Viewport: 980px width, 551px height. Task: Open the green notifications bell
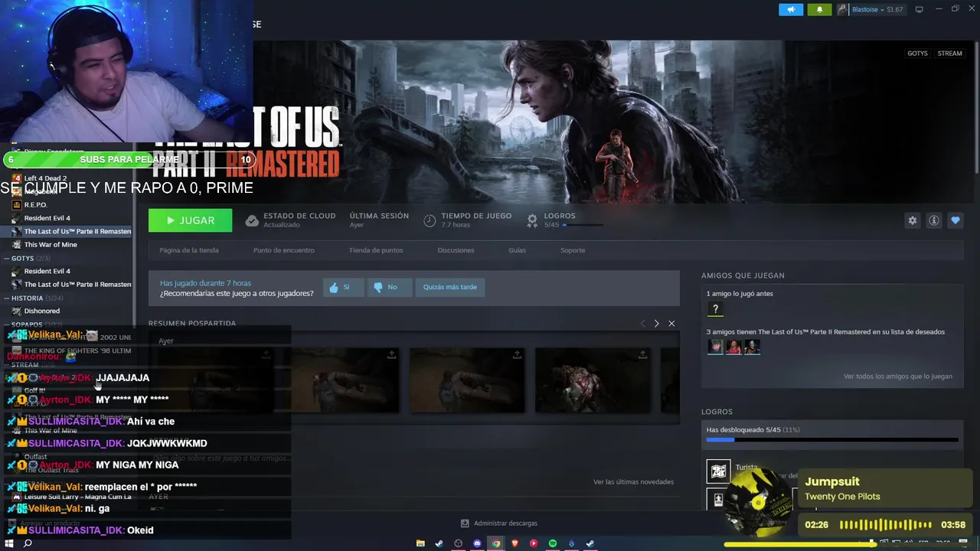[x=819, y=9]
